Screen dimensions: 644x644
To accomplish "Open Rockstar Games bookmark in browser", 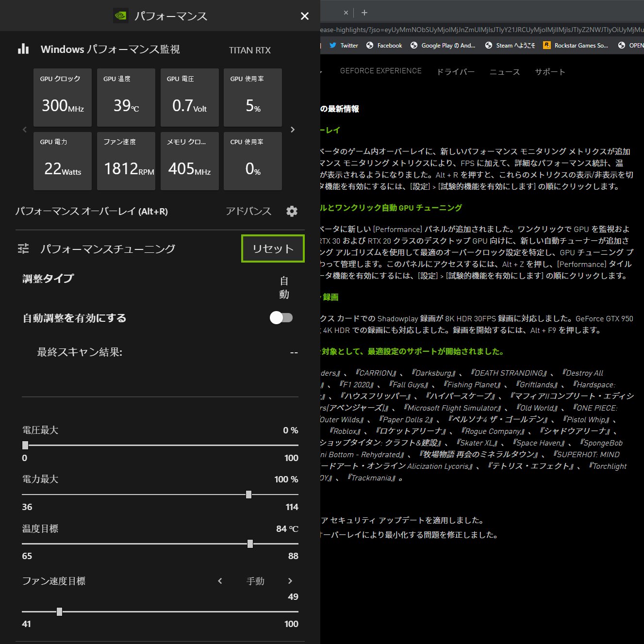I will [576, 45].
